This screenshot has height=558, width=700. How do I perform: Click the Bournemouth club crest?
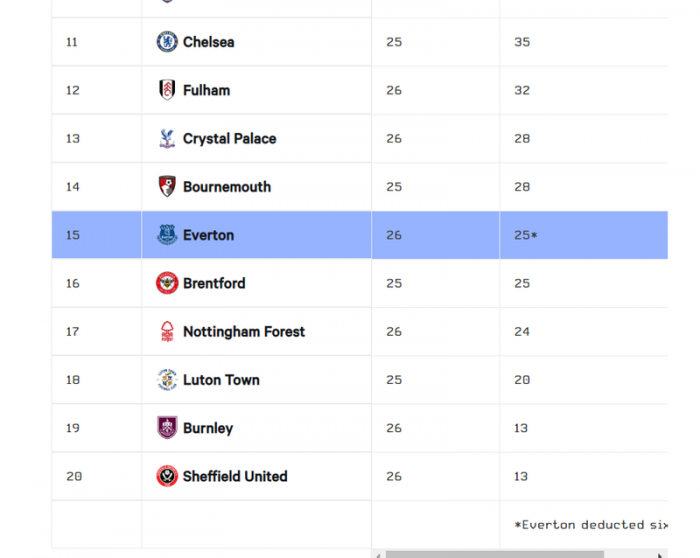[x=167, y=187]
